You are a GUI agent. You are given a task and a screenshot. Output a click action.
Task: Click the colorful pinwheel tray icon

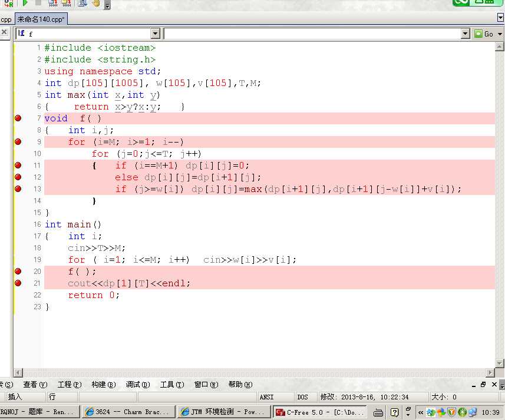click(441, 412)
